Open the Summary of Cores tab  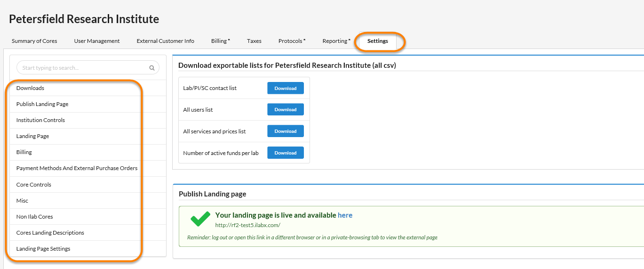34,41
